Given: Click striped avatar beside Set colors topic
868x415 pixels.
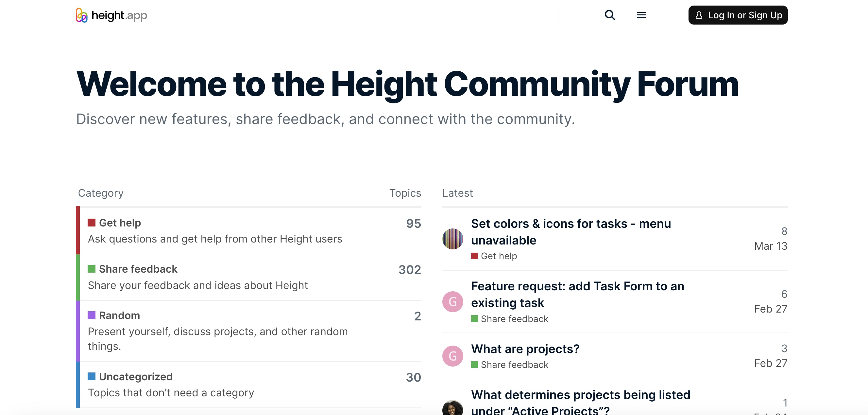Looking at the screenshot, I should tap(452, 239).
